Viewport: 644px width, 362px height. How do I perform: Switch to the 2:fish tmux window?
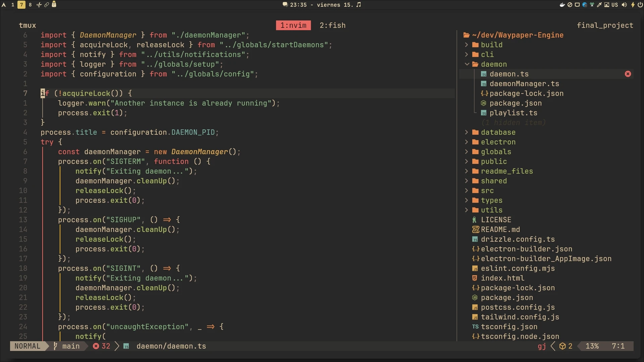(x=332, y=25)
